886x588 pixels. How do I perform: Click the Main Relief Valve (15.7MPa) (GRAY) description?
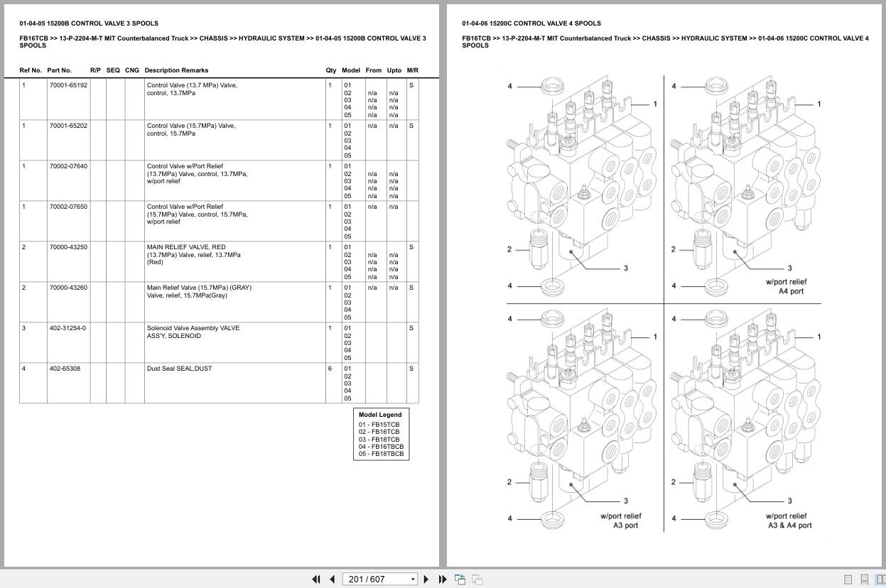point(199,291)
